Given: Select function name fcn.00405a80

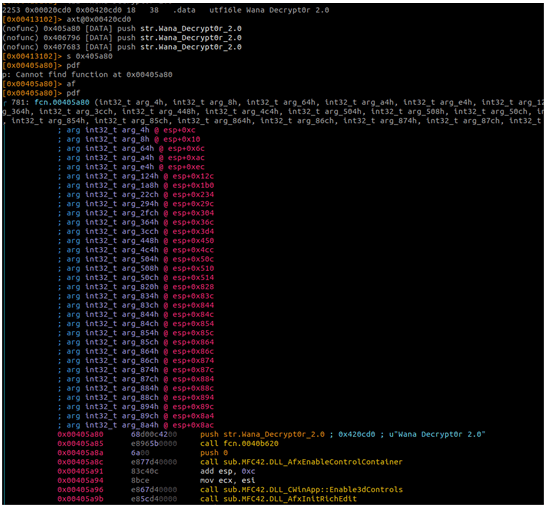Looking at the screenshot, I should 62,102.
